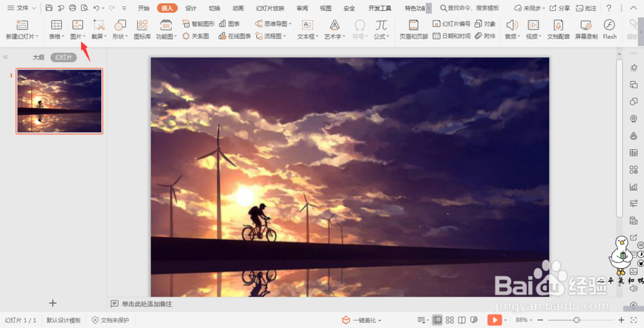
Task: Switch to the 设计 design tab
Action: [x=191, y=8]
